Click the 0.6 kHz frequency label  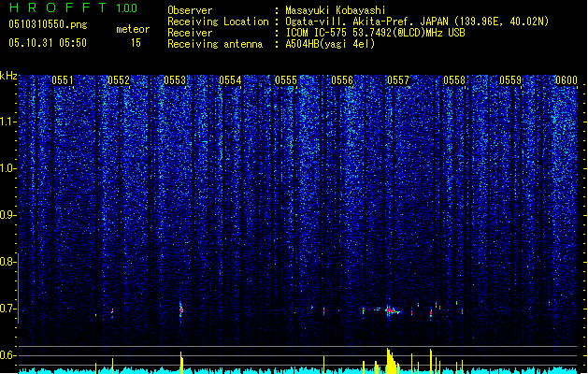[7, 355]
